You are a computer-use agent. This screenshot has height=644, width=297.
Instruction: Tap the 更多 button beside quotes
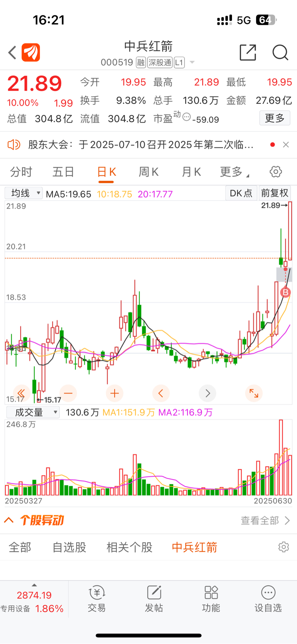[275, 118]
